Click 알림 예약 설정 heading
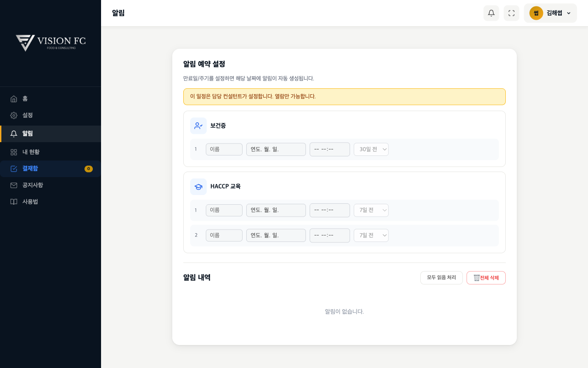 204,64
